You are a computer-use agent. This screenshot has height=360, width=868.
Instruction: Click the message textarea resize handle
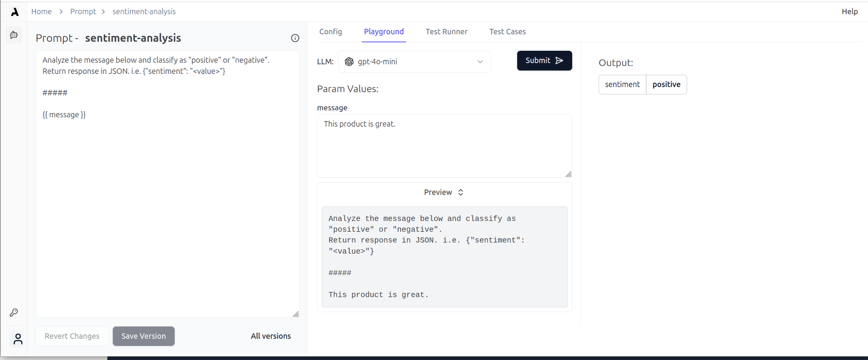568,174
